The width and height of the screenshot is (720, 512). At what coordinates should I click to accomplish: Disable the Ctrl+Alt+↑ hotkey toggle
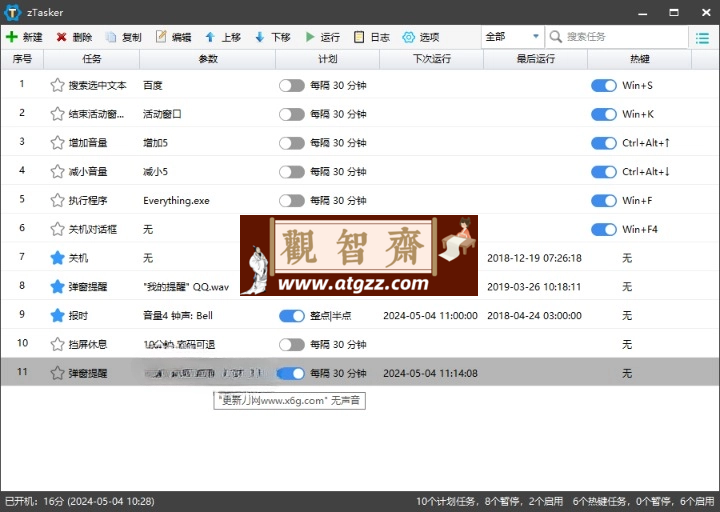(604, 143)
